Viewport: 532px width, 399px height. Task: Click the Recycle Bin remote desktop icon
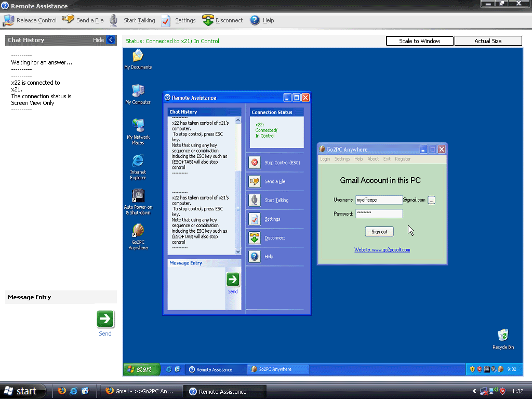[x=503, y=339]
